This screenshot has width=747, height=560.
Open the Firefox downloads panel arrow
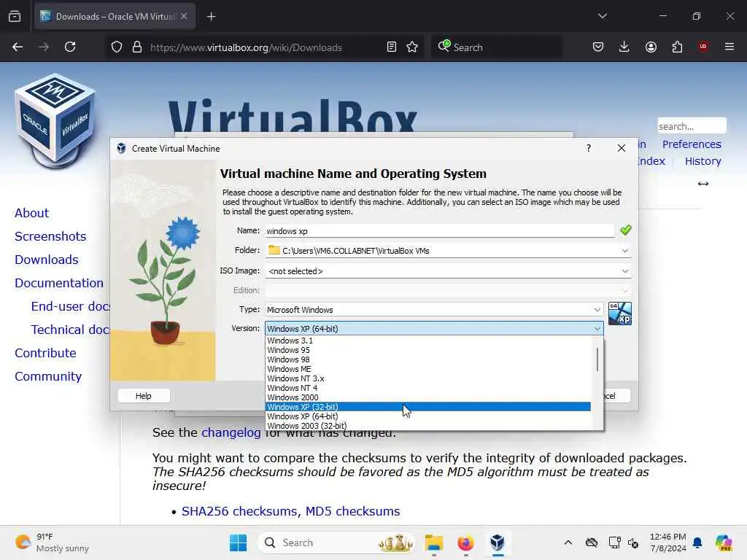pos(624,47)
